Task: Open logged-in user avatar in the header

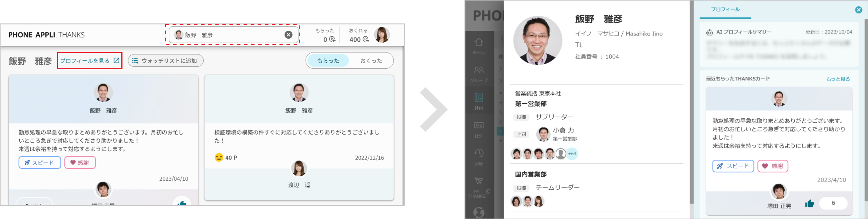Action: (382, 35)
